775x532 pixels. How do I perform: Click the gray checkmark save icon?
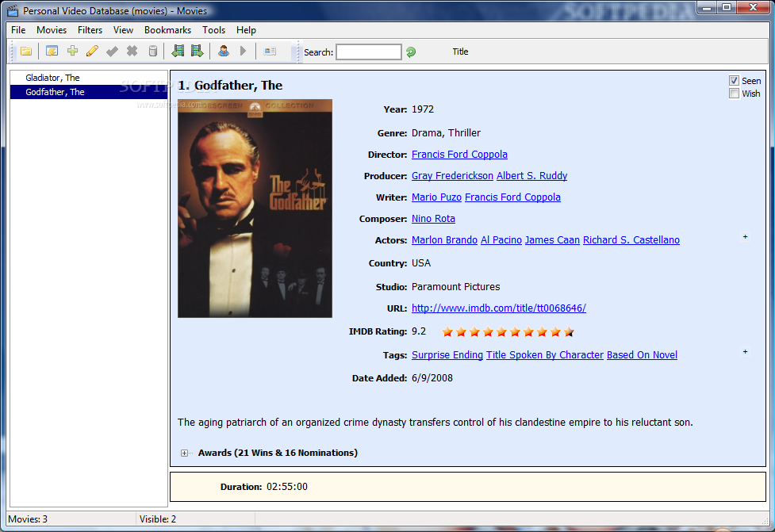pyautogui.click(x=112, y=52)
